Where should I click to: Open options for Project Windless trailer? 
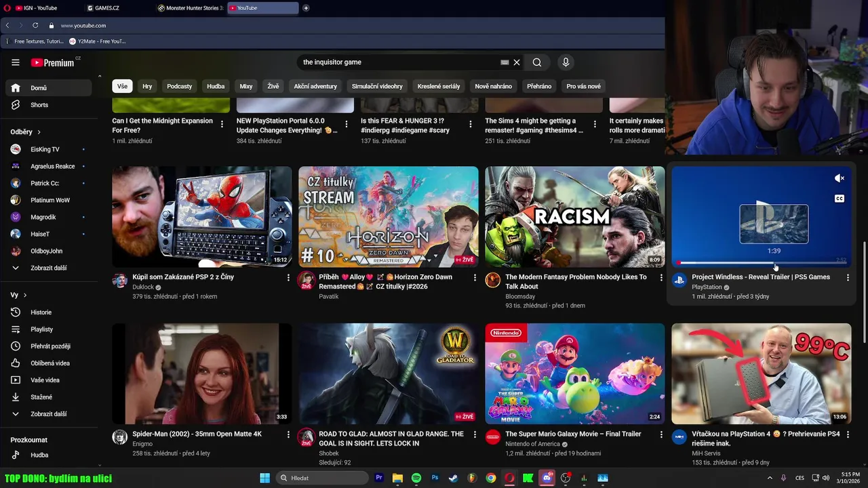pyautogui.click(x=848, y=278)
